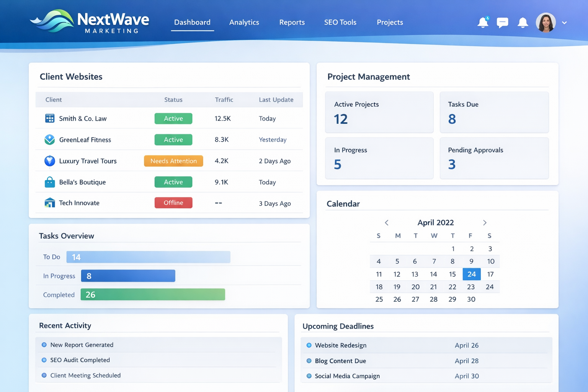588x392 pixels.
Task: Click Active status badge for Smith & Co. Law
Action: click(173, 119)
